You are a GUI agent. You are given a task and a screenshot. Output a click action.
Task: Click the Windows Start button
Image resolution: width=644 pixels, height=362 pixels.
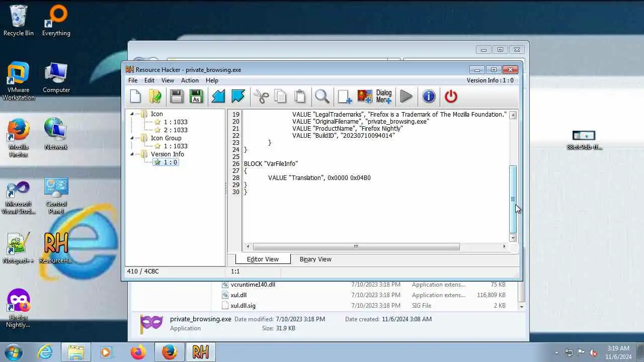point(13,352)
